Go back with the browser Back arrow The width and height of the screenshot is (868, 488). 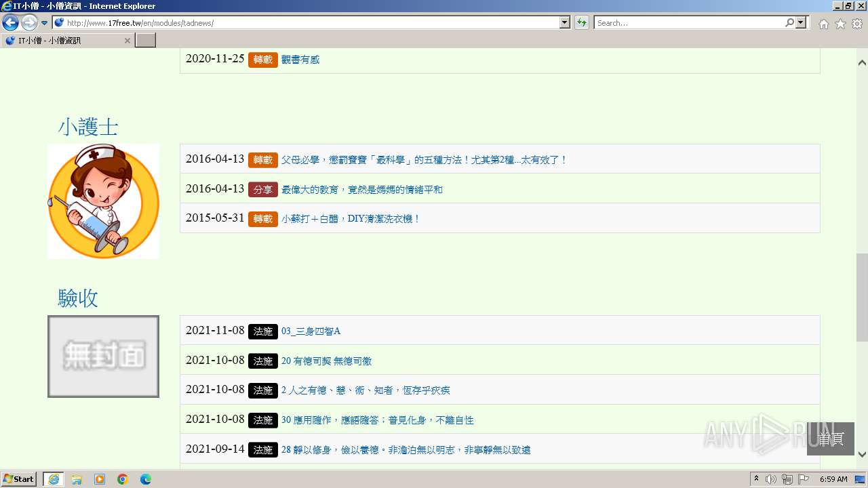pos(10,23)
